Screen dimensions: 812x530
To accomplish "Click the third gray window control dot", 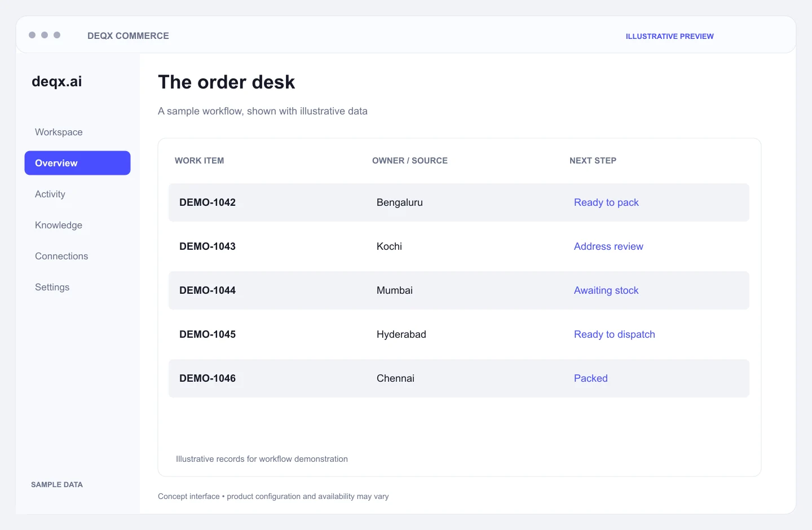I will [x=57, y=35].
